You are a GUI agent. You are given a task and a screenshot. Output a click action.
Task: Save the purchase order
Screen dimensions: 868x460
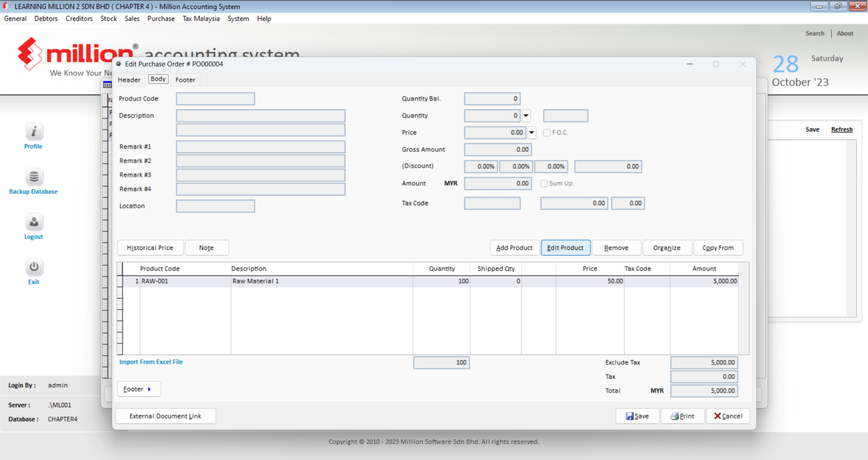point(637,416)
